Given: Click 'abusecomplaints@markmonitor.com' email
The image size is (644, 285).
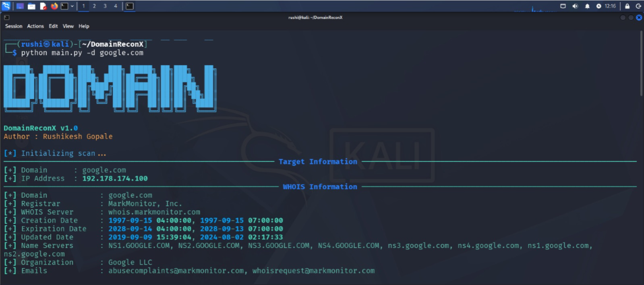Looking at the screenshot, I should click(176, 271).
